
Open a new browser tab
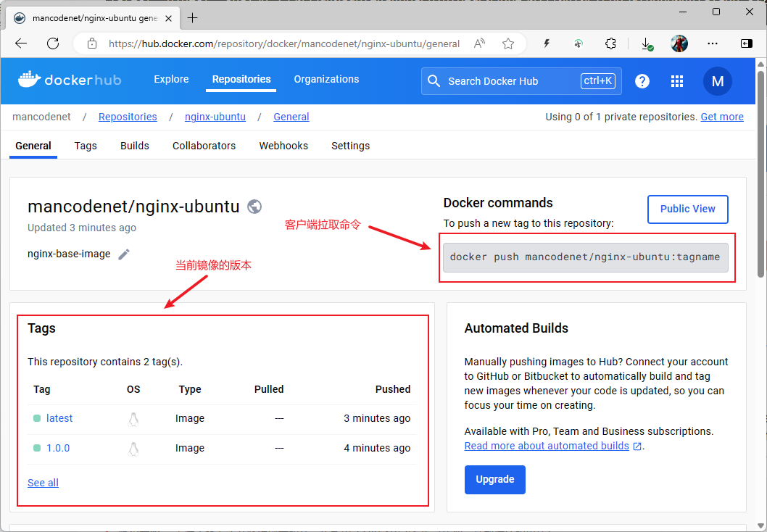pos(193,17)
